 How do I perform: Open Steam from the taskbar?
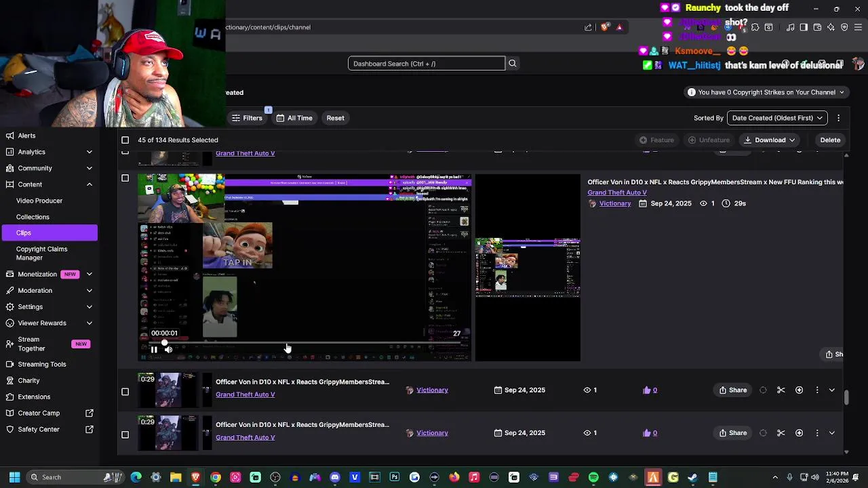(692, 477)
